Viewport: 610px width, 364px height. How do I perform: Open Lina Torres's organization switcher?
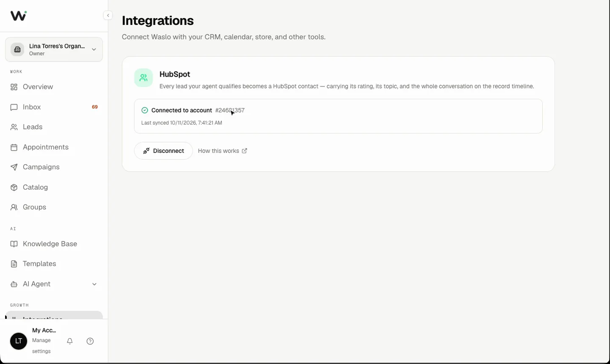54,50
